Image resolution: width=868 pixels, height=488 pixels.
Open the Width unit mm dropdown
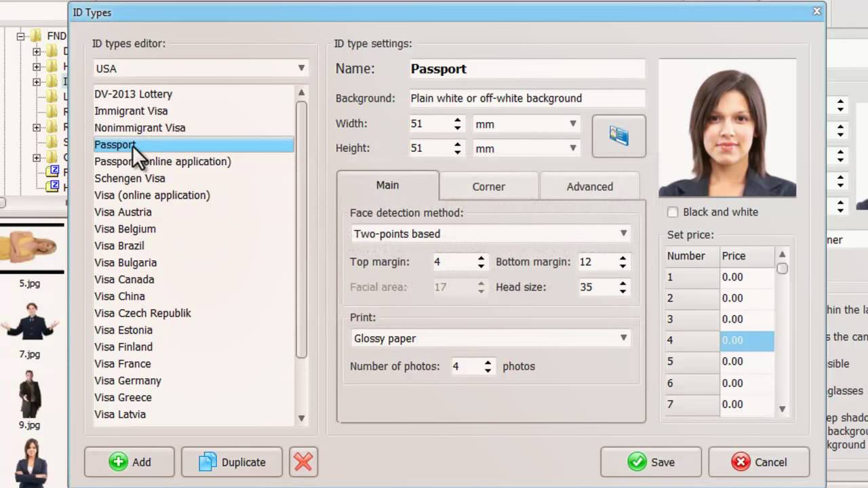pos(526,124)
